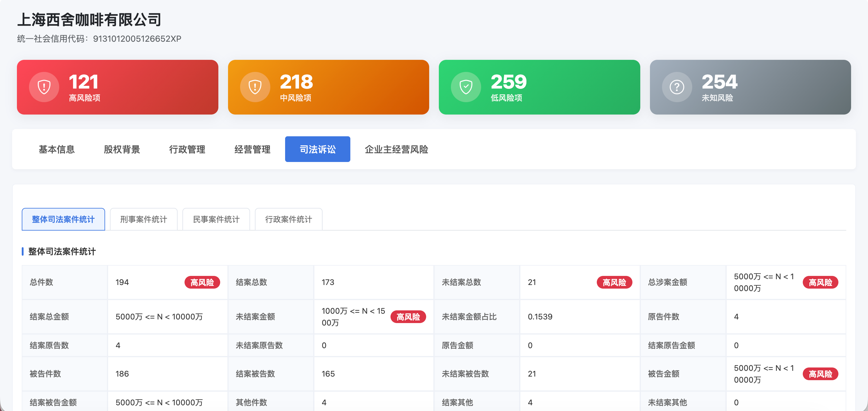This screenshot has height=411, width=868.
Task: Click the 被告件数 value 186
Action: pos(122,374)
